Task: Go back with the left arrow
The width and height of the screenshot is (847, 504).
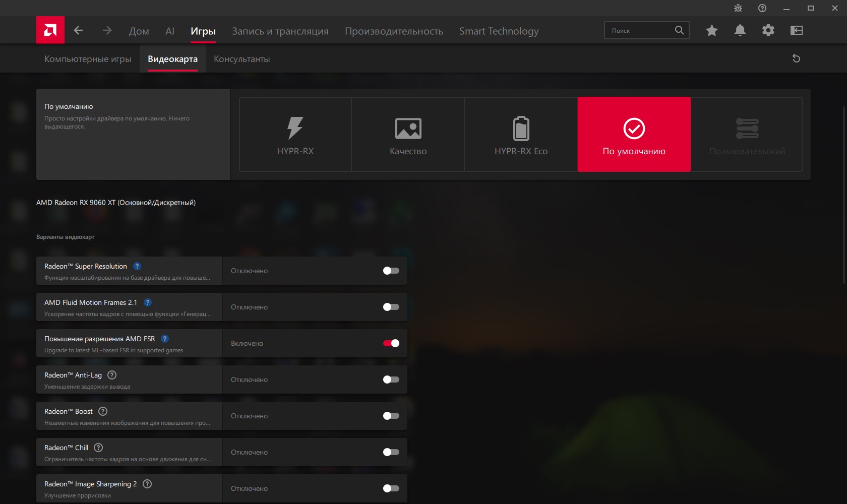Action: click(78, 30)
